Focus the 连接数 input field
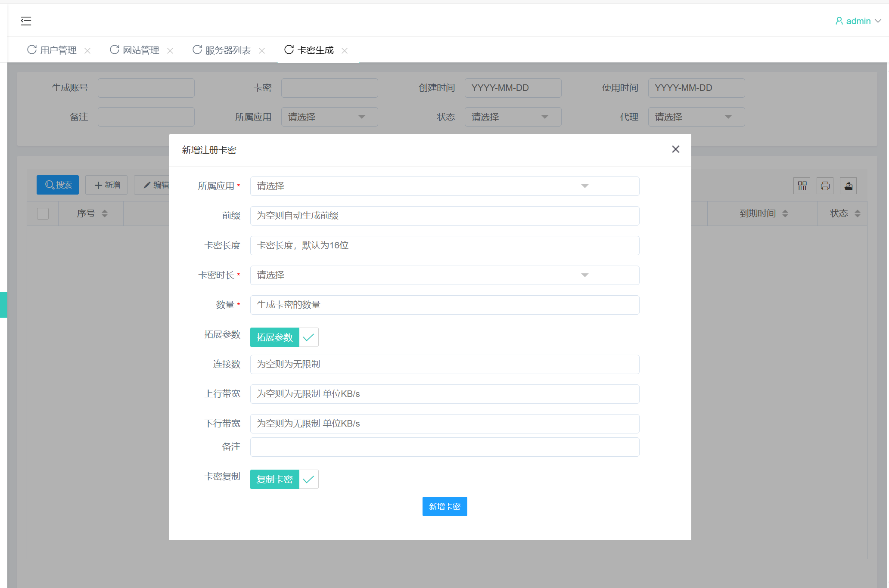Image resolution: width=889 pixels, height=588 pixels. (444, 364)
